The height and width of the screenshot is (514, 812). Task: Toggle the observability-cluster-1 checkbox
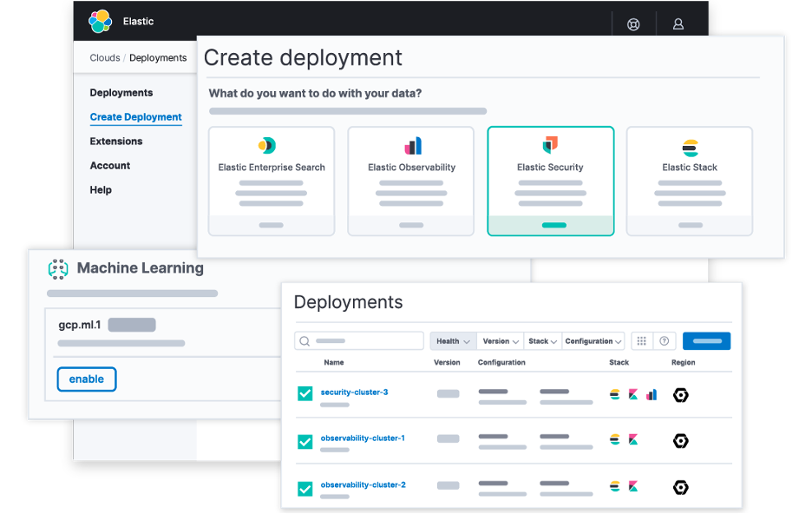coord(305,442)
